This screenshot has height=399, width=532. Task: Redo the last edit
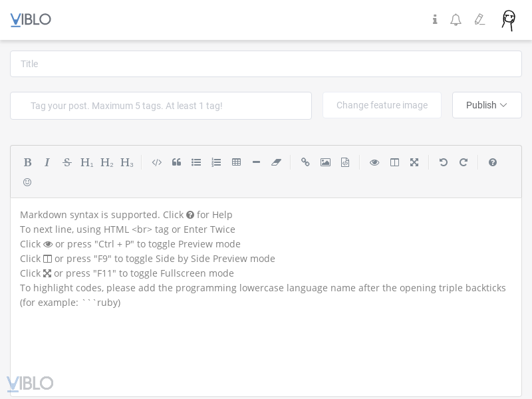pyautogui.click(x=464, y=162)
